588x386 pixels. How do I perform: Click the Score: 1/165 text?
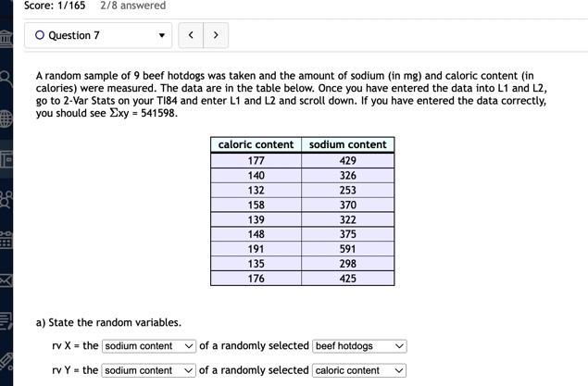pyautogui.click(x=55, y=6)
